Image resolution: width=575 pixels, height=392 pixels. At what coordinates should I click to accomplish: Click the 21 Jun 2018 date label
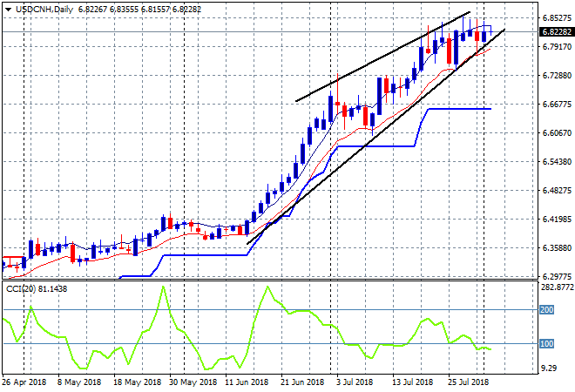pos(302,382)
